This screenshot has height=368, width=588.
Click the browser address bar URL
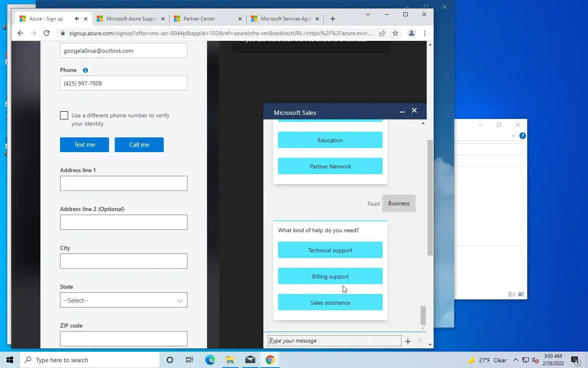220,34
